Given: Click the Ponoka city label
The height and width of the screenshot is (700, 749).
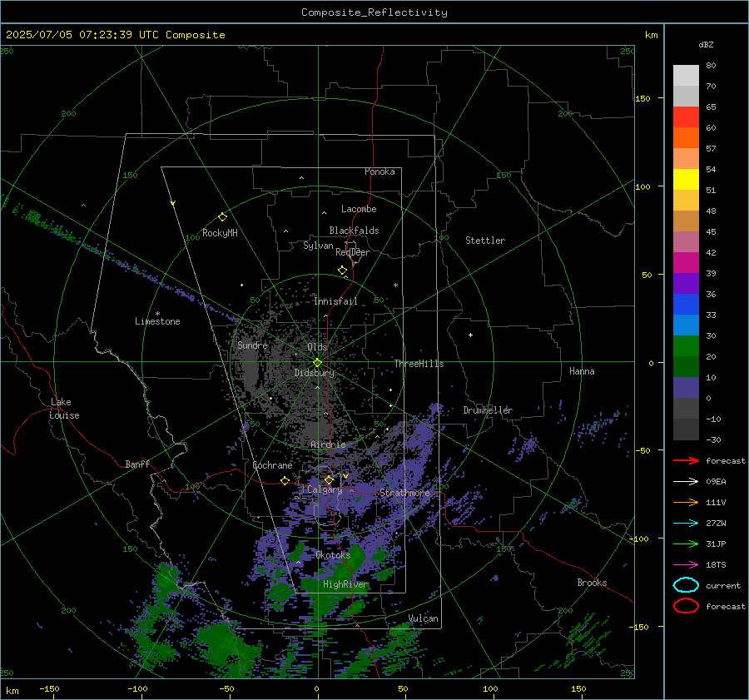Looking at the screenshot, I should pyautogui.click(x=379, y=171).
